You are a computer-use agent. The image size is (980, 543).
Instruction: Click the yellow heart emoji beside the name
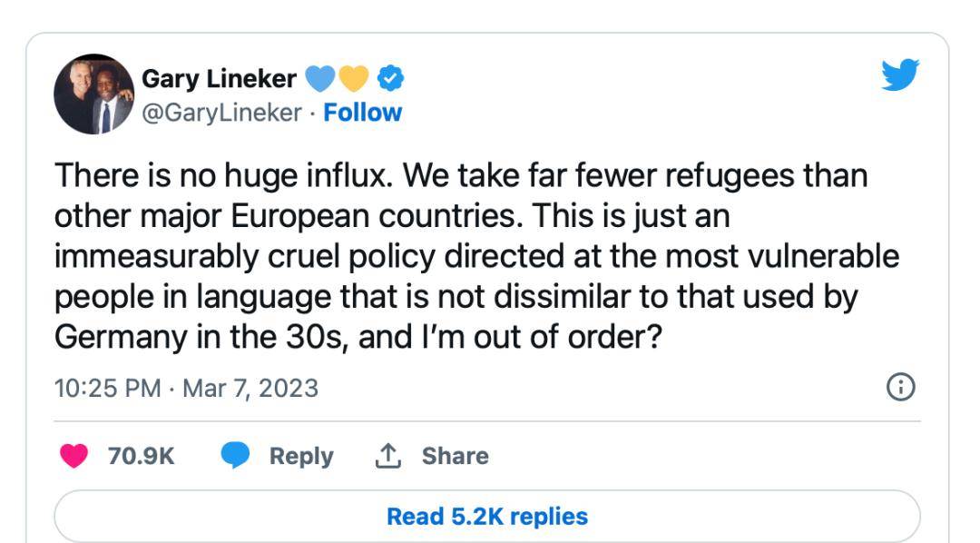pos(354,80)
